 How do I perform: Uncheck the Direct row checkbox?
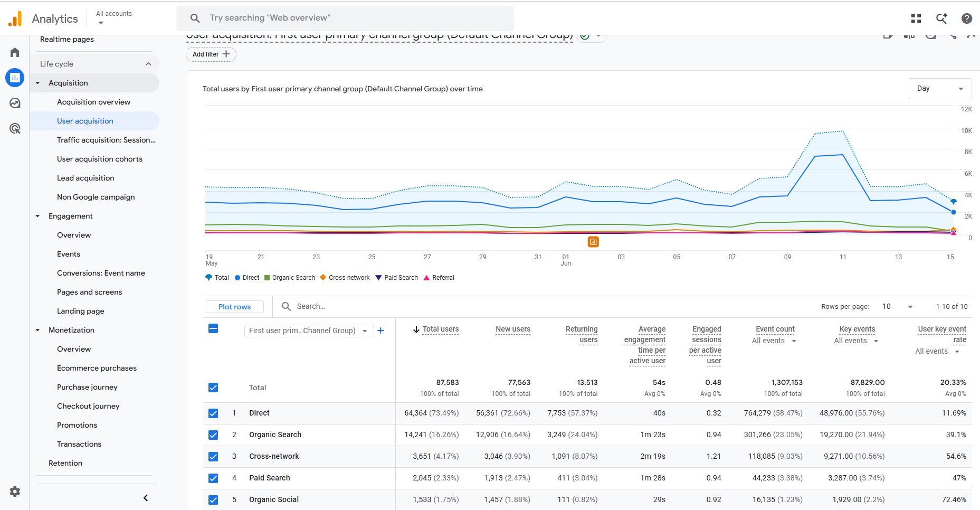(x=213, y=413)
